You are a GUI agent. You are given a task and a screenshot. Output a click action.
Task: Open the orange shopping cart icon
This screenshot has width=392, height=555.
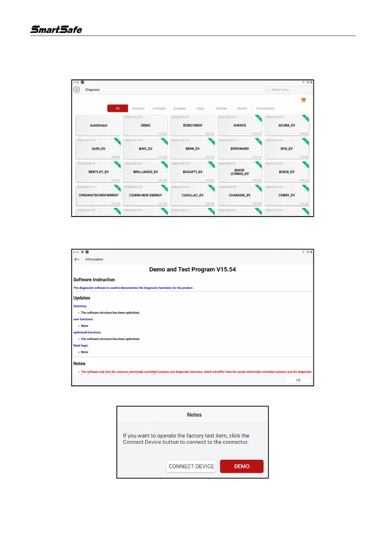click(303, 100)
